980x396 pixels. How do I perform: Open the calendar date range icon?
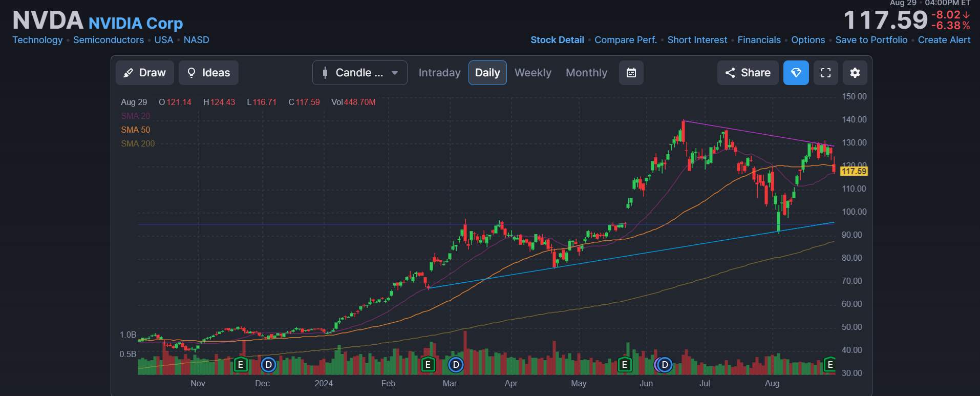tap(631, 73)
